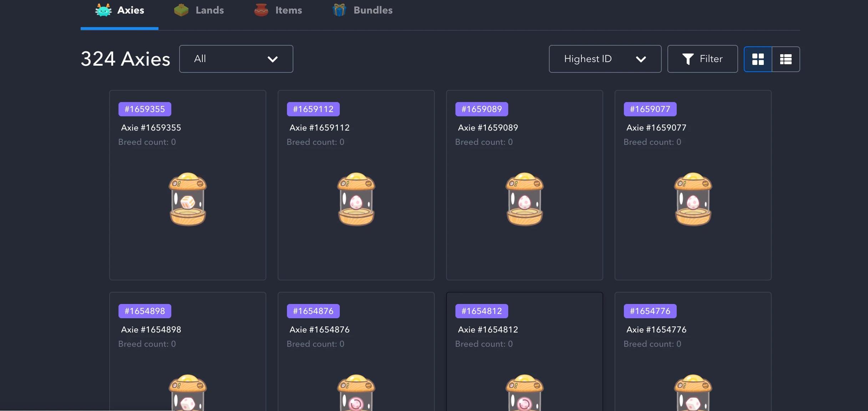Viewport: 868px width, 411px height.
Task: Open the Filter panel
Action: [702, 59]
